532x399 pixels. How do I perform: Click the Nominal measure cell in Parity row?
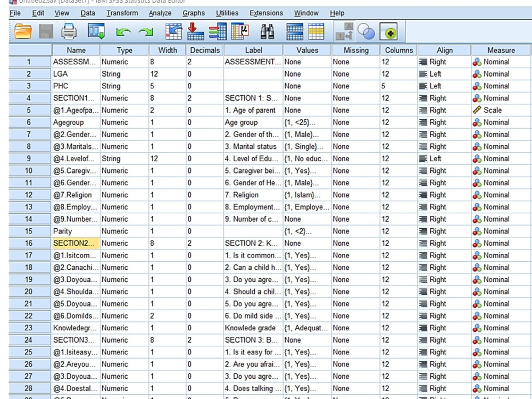501,231
